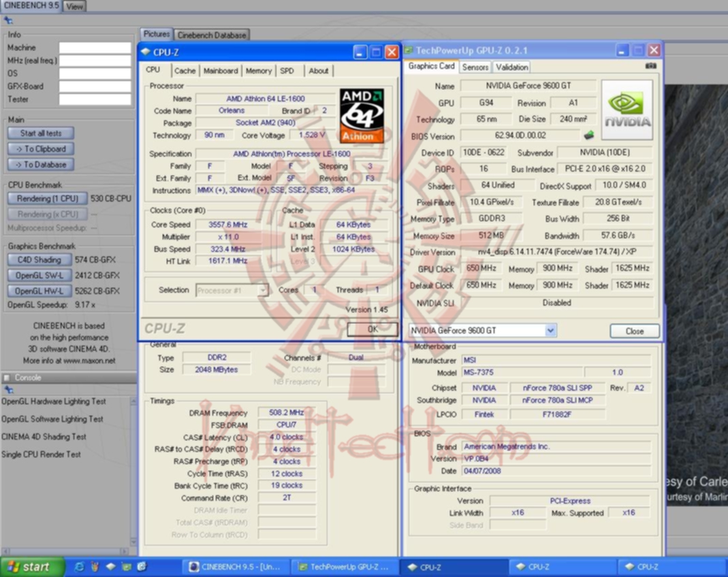Open the About tab in CPU-Z

319,71
